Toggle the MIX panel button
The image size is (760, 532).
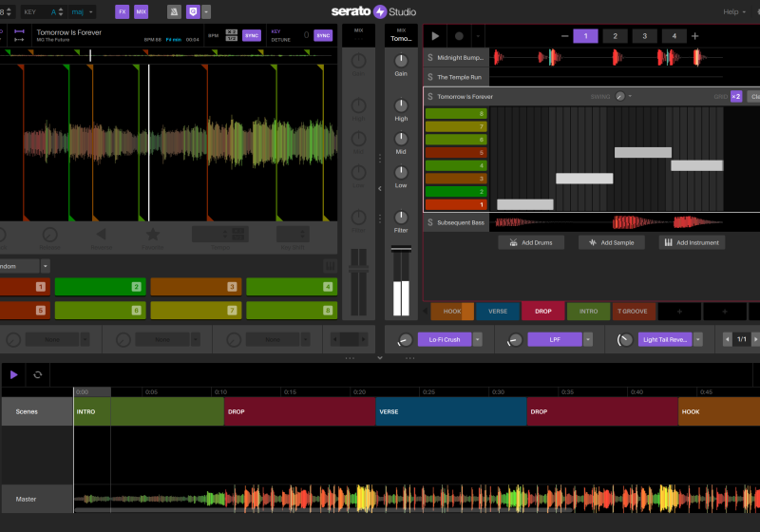[x=141, y=11]
